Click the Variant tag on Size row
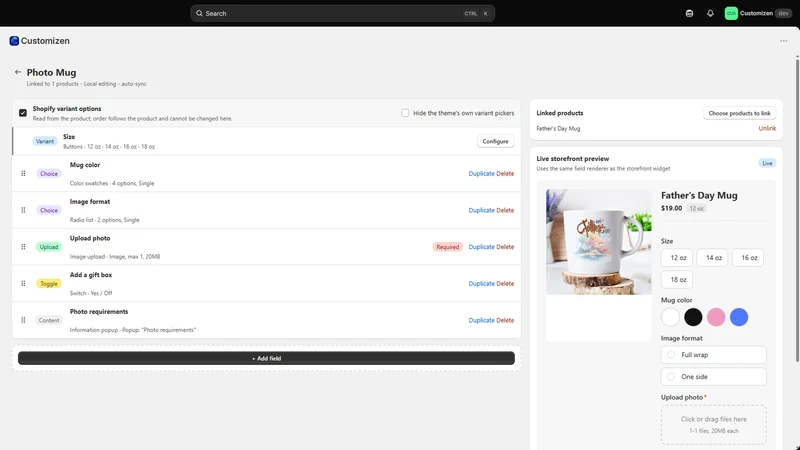The width and height of the screenshot is (800, 450). (x=45, y=141)
